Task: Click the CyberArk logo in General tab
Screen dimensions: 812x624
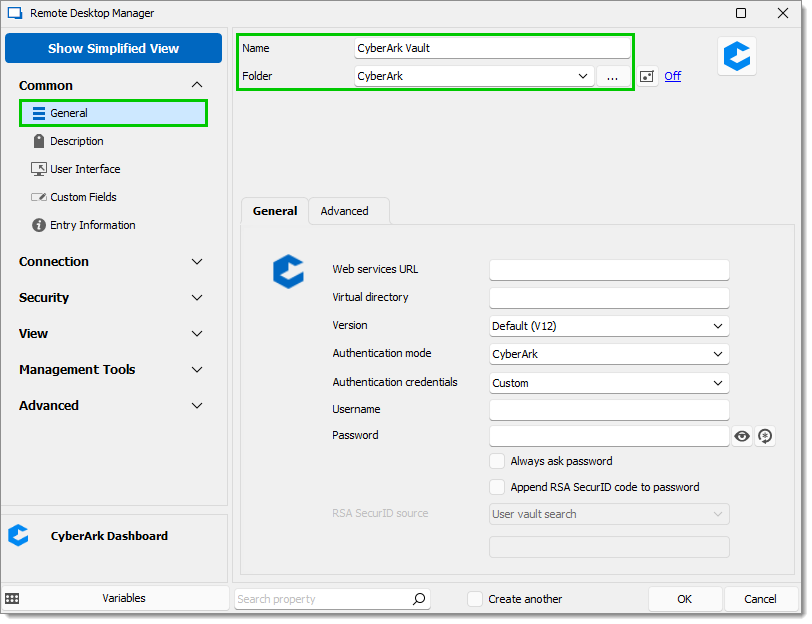Action: 288,271
